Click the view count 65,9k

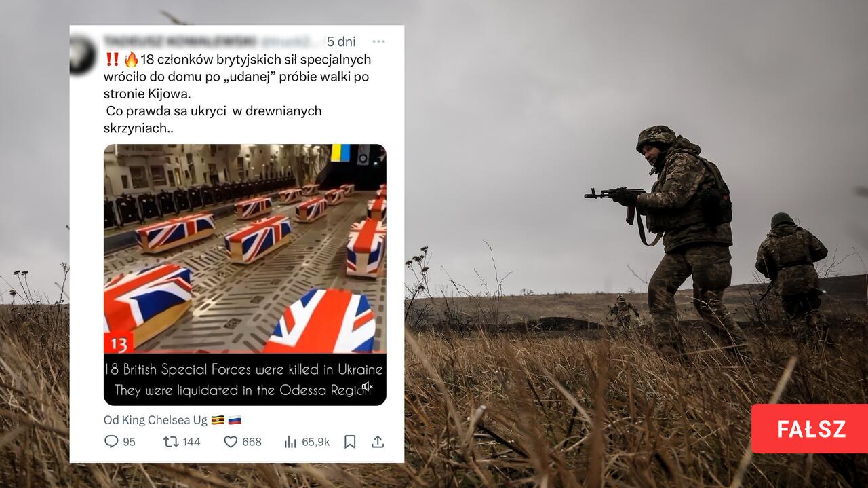tap(315, 442)
